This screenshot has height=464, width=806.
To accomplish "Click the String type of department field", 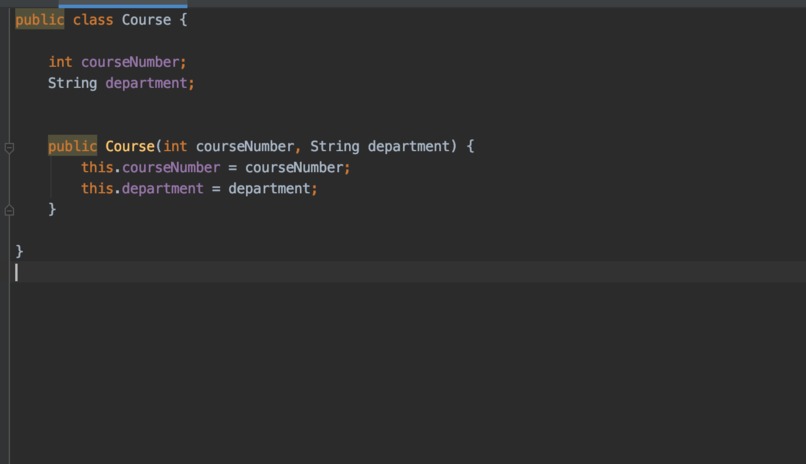I will [x=72, y=83].
